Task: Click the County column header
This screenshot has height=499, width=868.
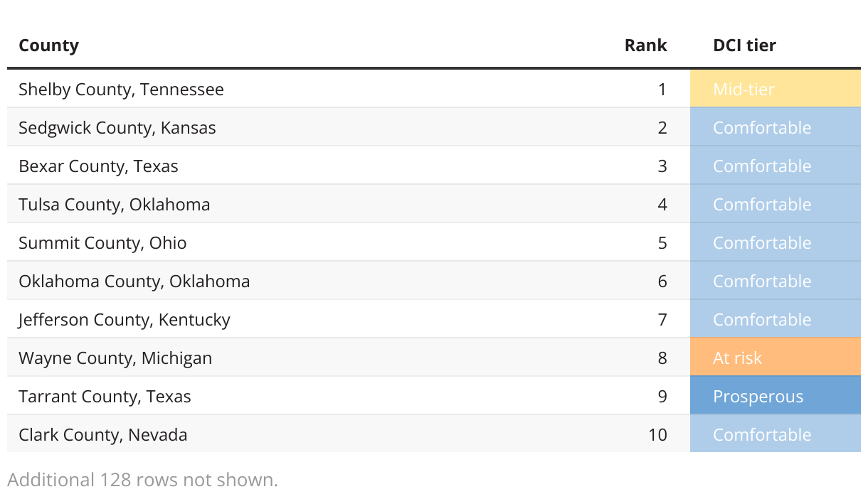Action: click(x=48, y=45)
